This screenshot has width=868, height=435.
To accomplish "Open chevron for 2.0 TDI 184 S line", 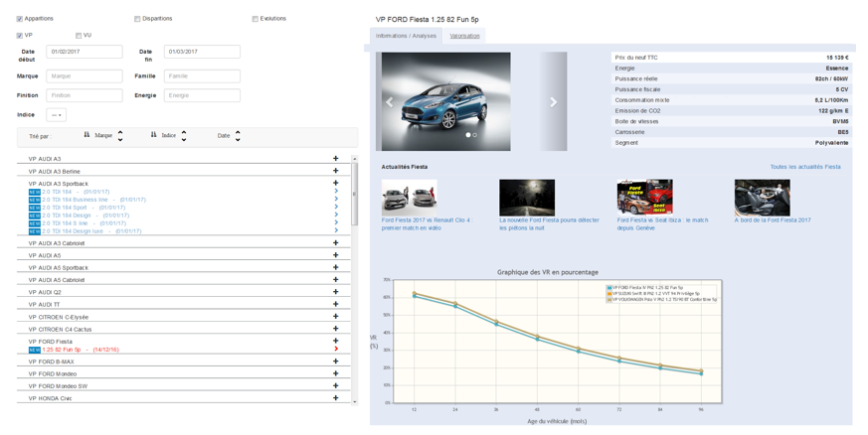I will point(336,222).
